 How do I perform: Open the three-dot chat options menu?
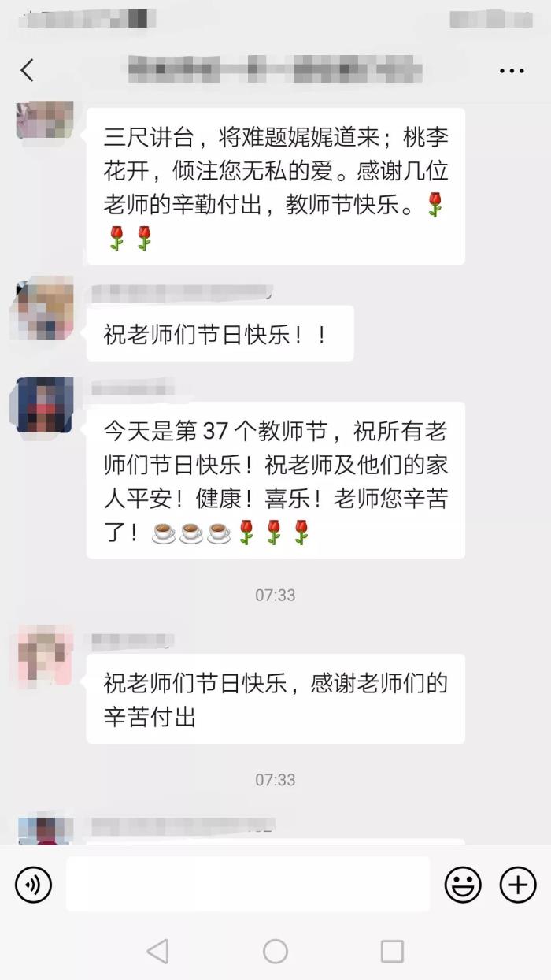point(512,71)
